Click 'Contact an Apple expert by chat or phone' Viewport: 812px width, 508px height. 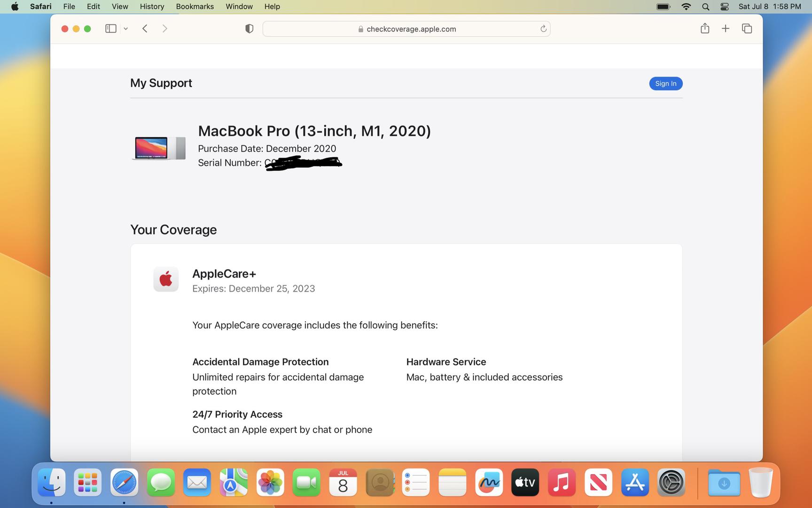click(282, 430)
